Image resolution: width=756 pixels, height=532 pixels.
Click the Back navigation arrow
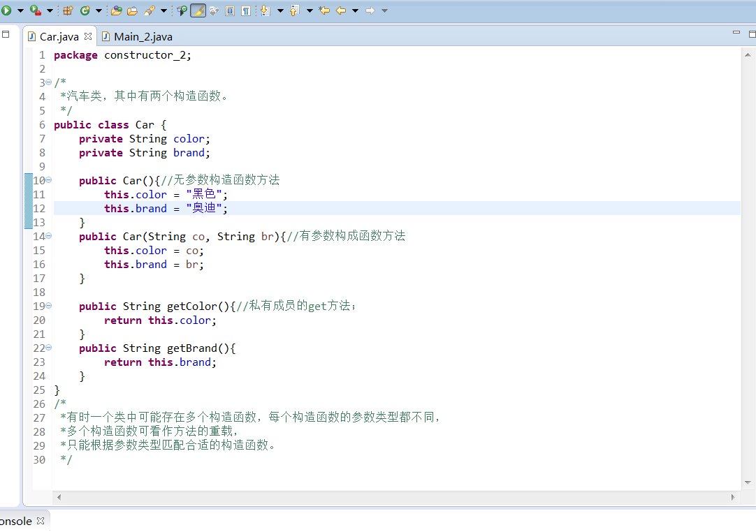tap(341, 10)
